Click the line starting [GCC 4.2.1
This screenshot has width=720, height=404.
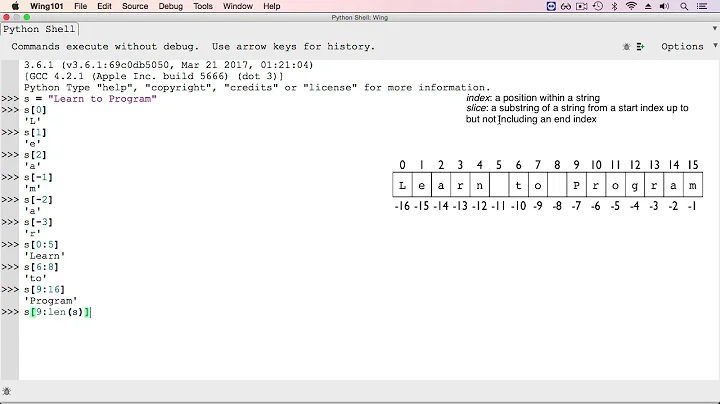[x=154, y=76]
